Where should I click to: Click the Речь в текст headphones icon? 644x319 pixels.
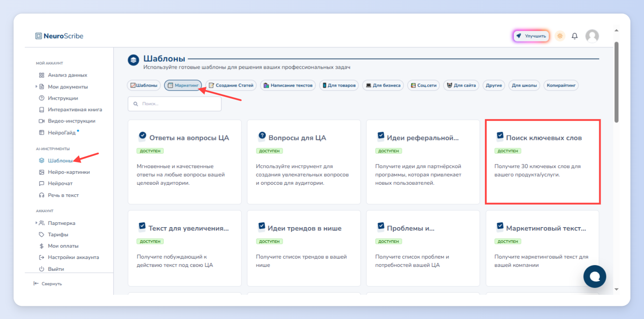pos(42,195)
